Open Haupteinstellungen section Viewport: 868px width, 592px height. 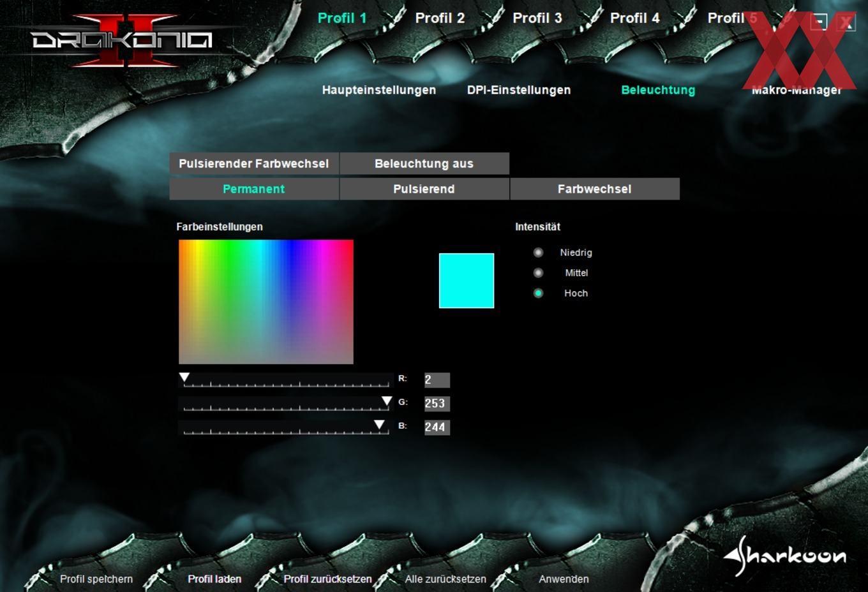coord(379,90)
